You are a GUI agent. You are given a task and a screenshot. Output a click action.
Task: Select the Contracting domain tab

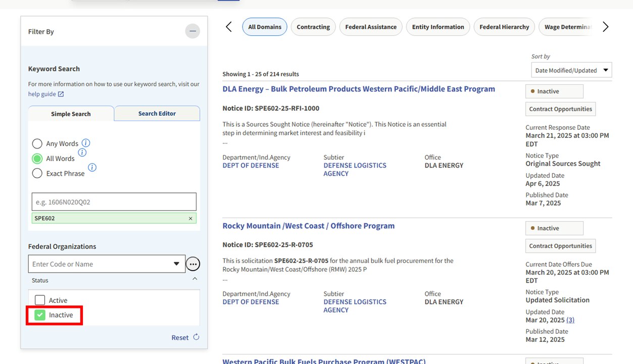pos(313,27)
